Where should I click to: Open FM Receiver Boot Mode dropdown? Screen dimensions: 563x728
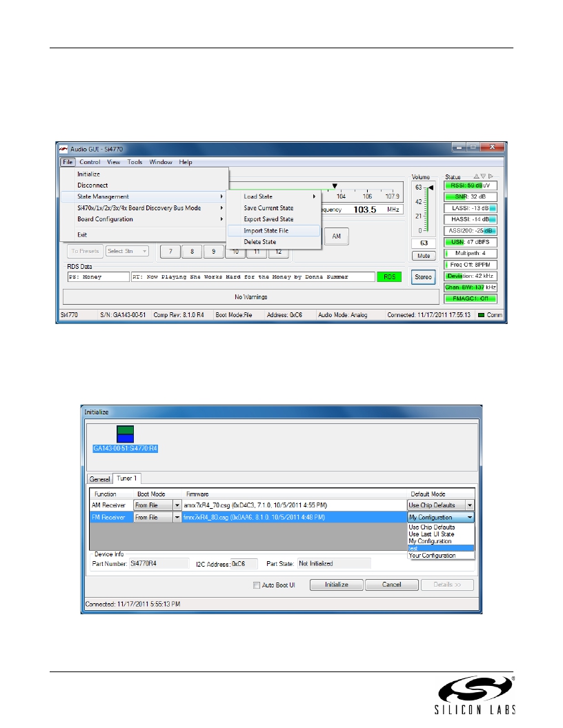point(177,517)
